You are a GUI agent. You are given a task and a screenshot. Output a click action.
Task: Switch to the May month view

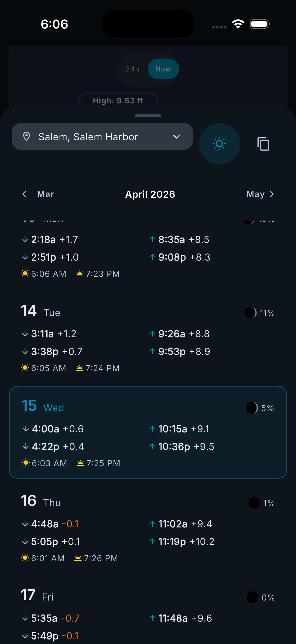[256, 194]
